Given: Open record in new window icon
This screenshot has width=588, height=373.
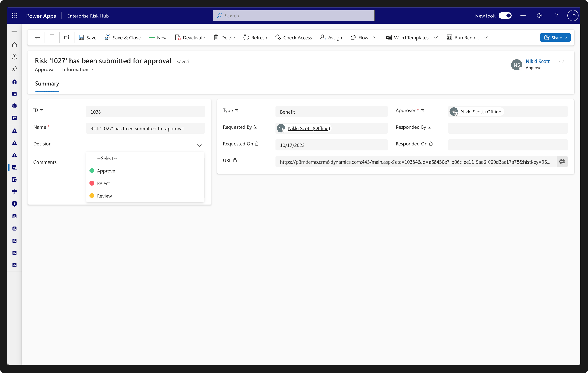Looking at the screenshot, I should point(67,38).
